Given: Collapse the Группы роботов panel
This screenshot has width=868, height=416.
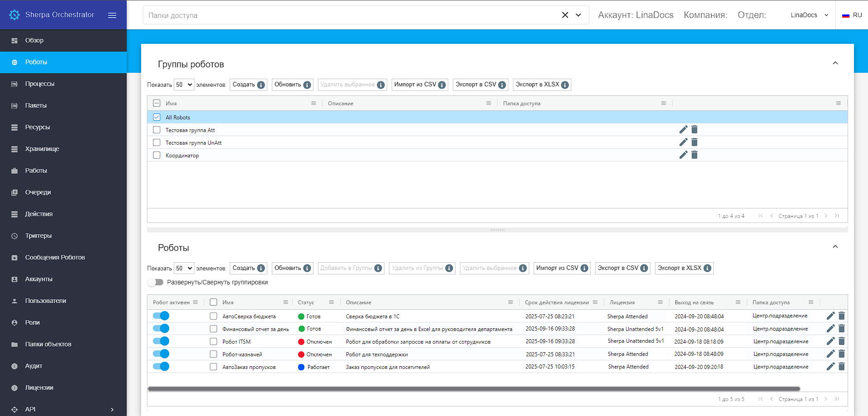Looking at the screenshot, I should [x=835, y=63].
